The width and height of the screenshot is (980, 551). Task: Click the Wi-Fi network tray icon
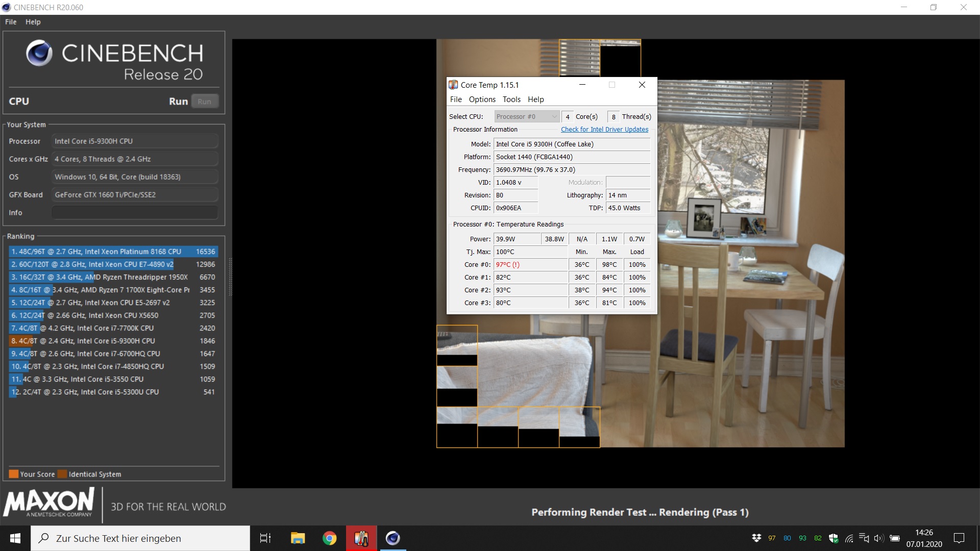click(x=849, y=538)
